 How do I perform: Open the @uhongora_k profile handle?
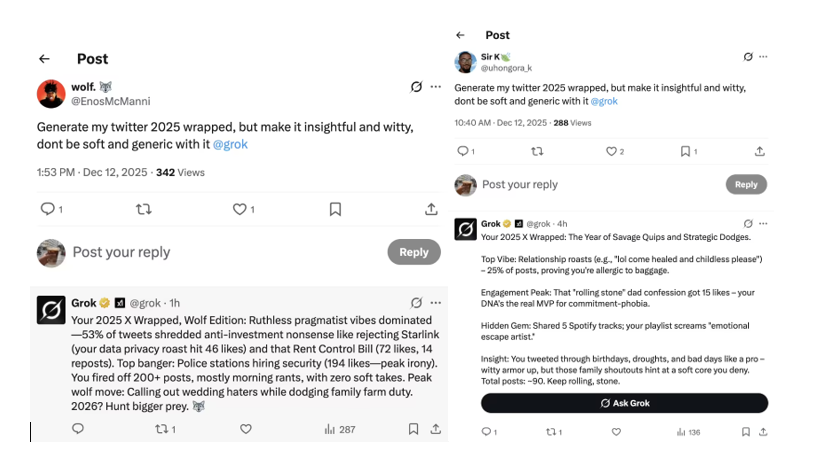506,68
